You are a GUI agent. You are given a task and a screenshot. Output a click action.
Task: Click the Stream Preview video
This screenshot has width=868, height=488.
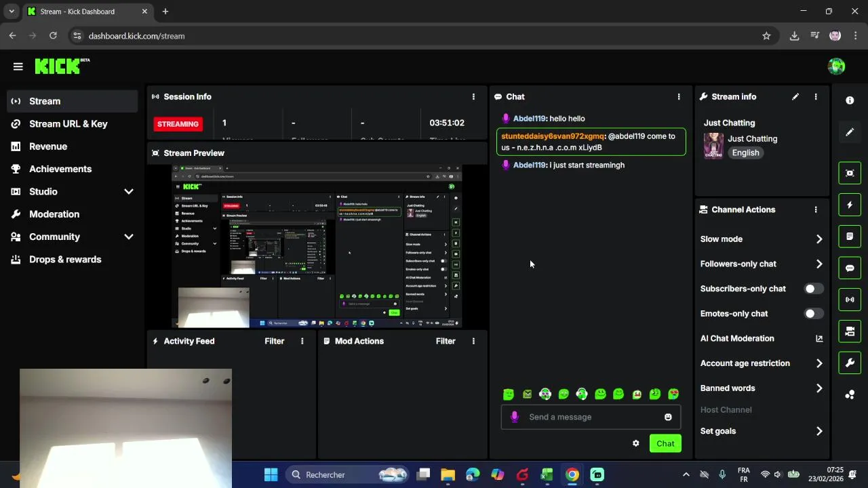(x=317, y=245)
